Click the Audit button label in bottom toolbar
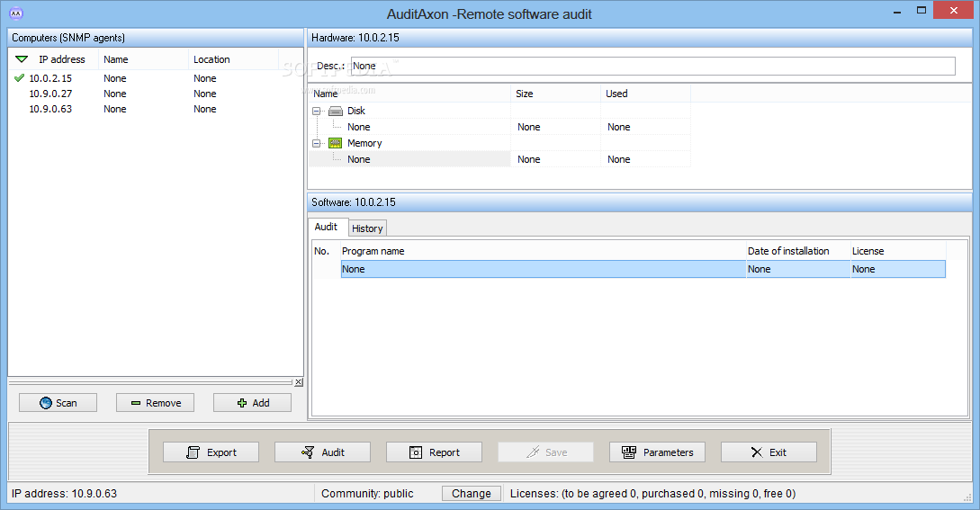The height and width of the screenshot is (510, 980). click(333, 452)
